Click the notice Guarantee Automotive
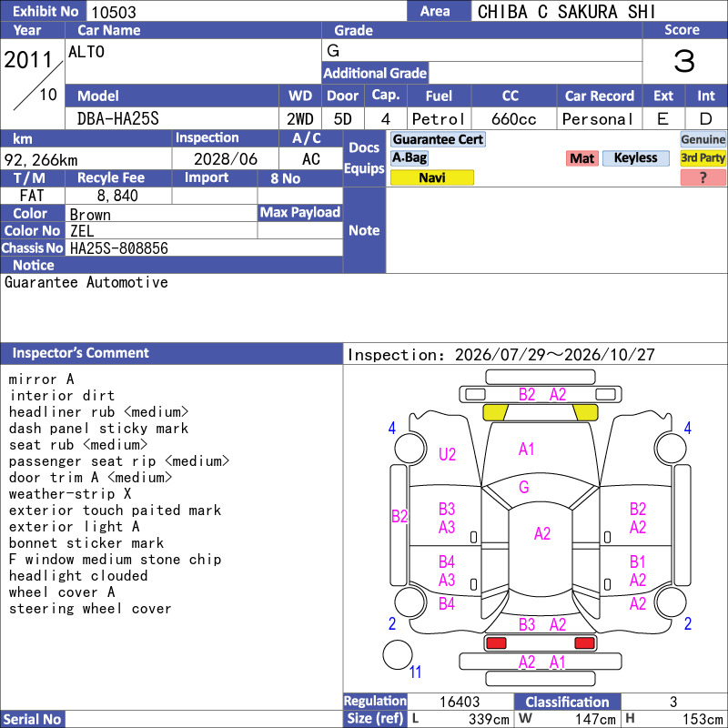Viewport: 728px width, 728px height. coord(86,282)
